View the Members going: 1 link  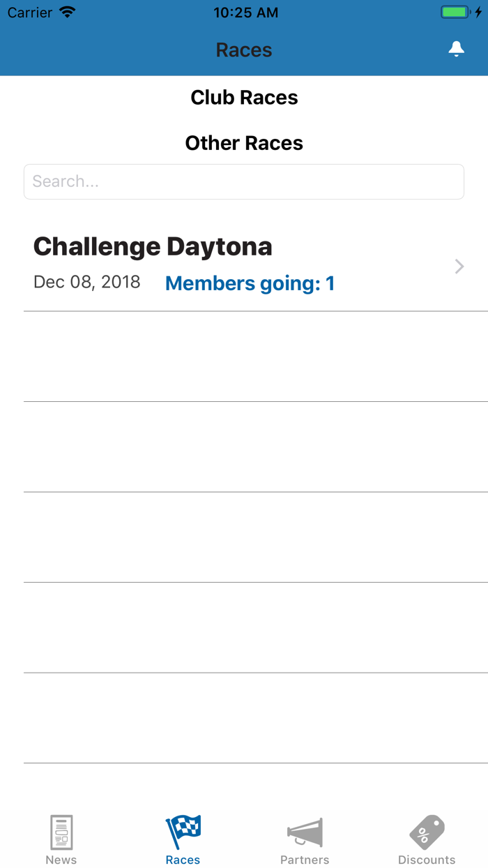coord(250,283)
